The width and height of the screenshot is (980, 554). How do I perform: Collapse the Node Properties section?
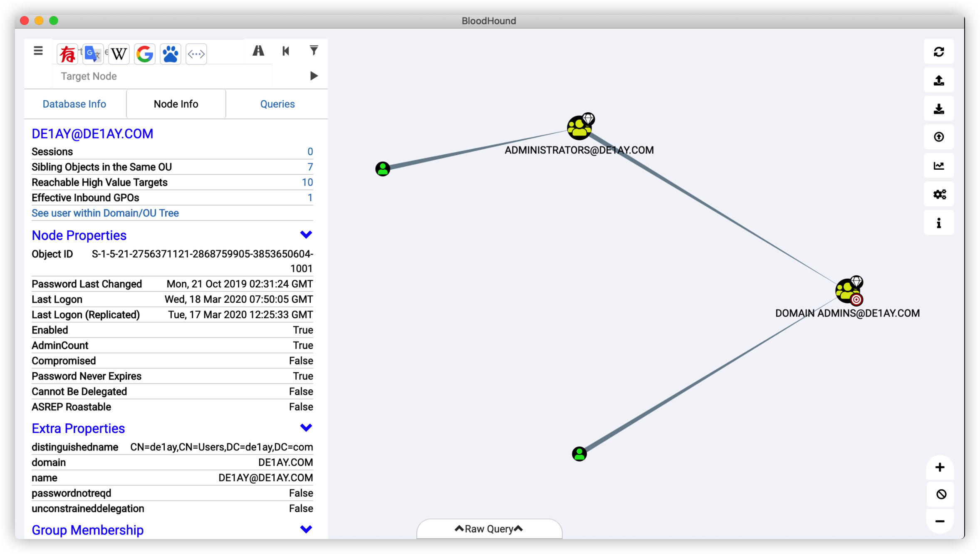tap(306, 235)
